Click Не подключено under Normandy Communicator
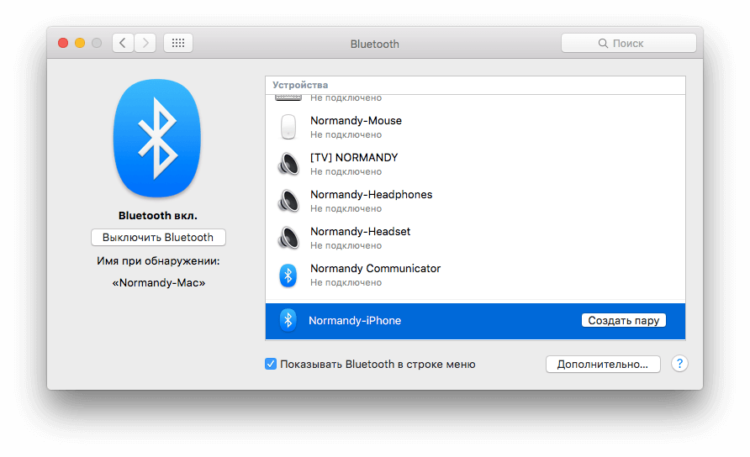This screenshot has height=457, width=750. click(x=346, y=283)
